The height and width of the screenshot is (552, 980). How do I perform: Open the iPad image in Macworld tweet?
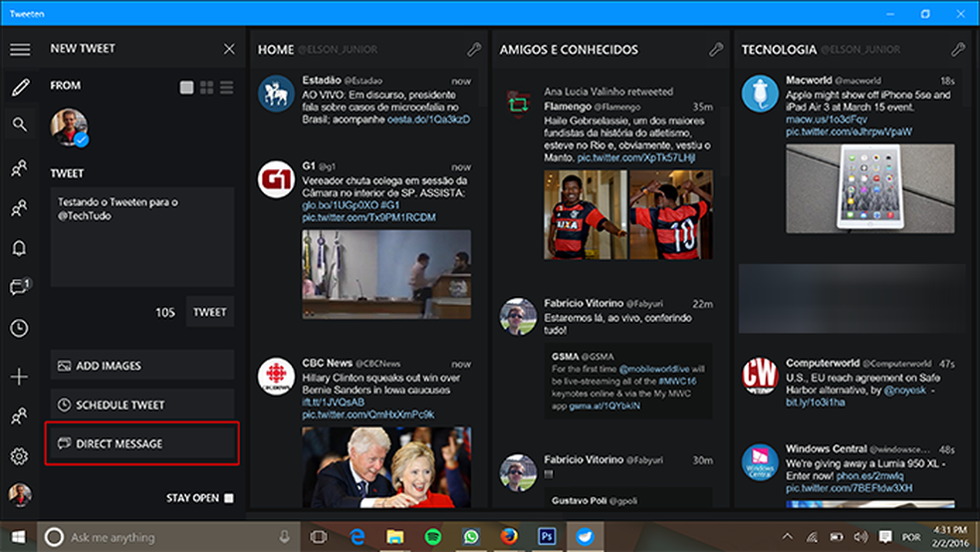(x=870, y=188)
